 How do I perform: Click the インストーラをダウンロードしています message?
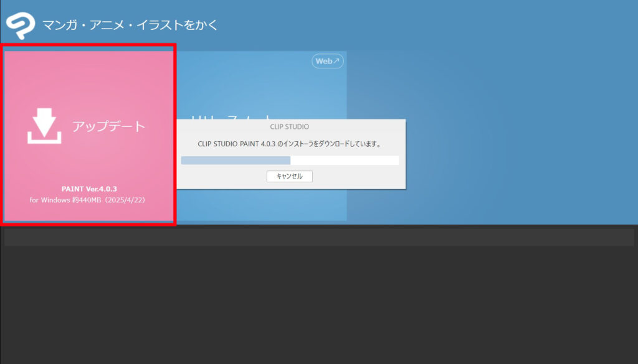289,144
